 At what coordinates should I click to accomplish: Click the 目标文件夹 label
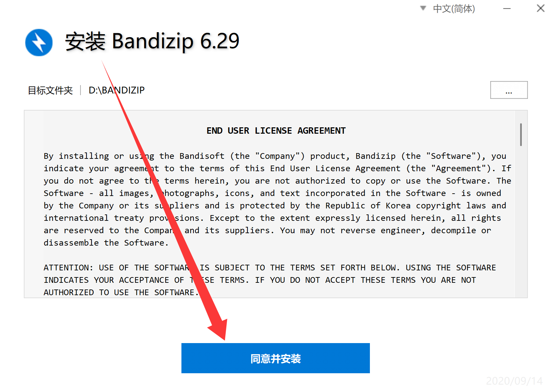pyautogui.click(x=50, y=90)
